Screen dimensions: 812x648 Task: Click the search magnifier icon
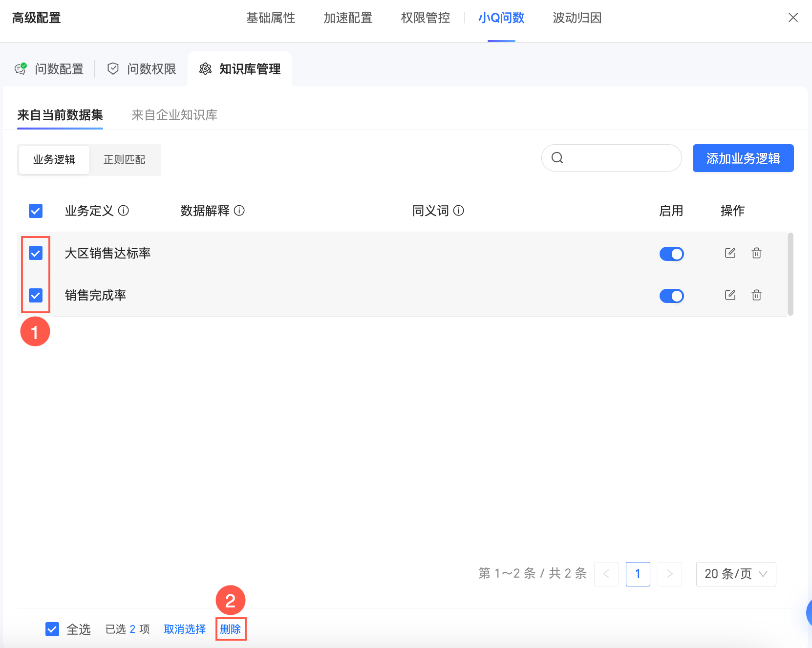[x=557, y=158]
